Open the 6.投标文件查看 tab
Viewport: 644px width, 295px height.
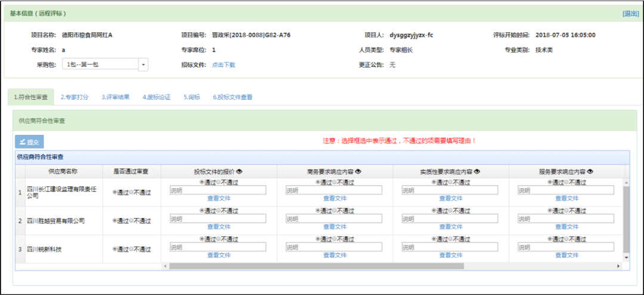pyautogui.click(x=233, y=97)
